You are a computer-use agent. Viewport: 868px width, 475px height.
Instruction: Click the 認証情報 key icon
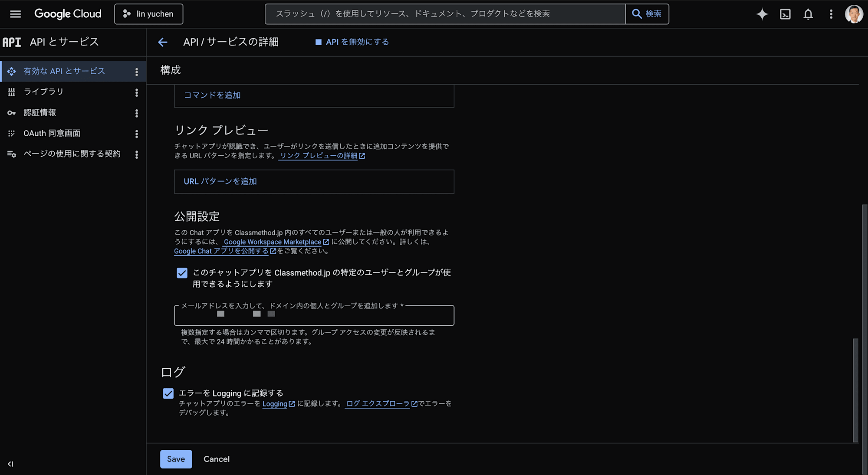[11, 113]
